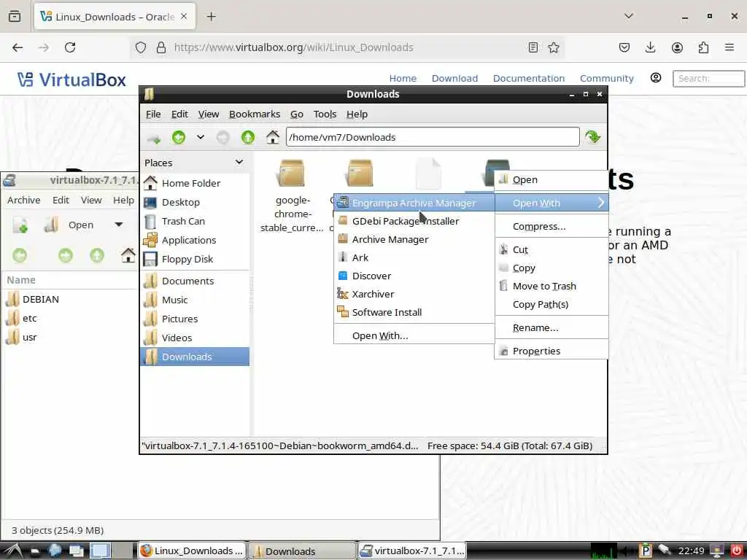Go back in the Firefox browser

(x=18, y=47)
